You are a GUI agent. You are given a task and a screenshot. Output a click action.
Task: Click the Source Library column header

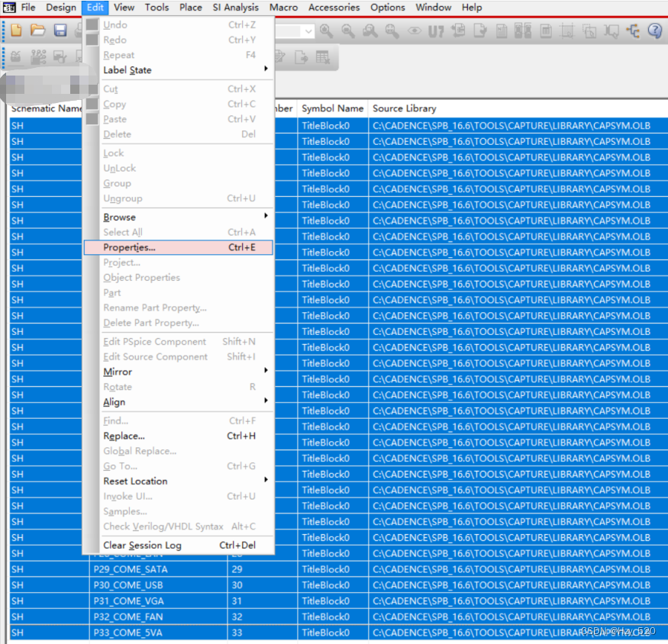point(405,108)
